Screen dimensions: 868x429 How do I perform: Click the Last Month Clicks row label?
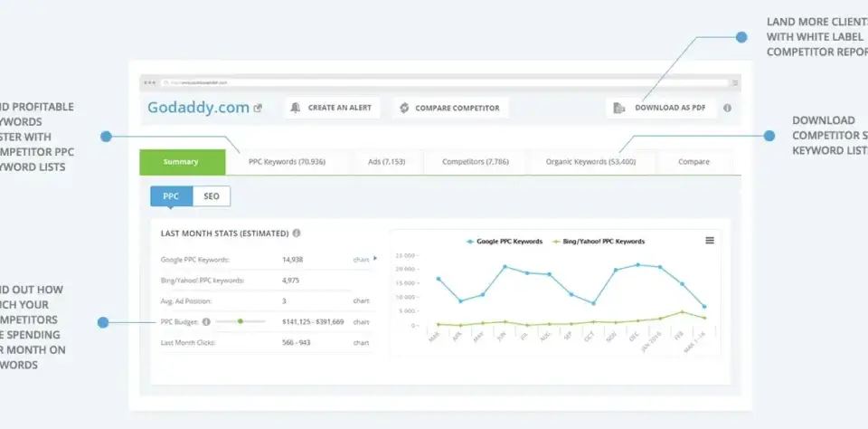click(188, 342)
